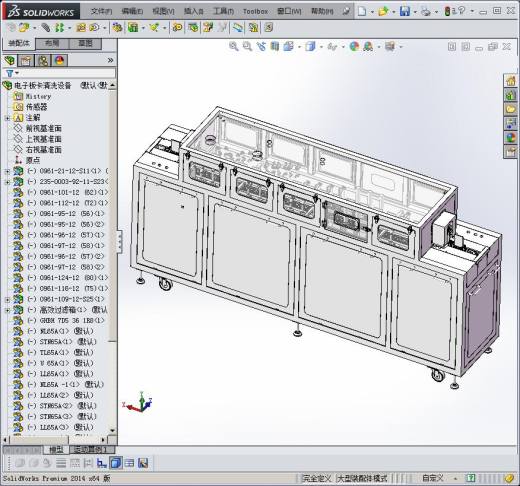
Task: Open the View Settings monitor icon
Action: (x=390, y=46)
